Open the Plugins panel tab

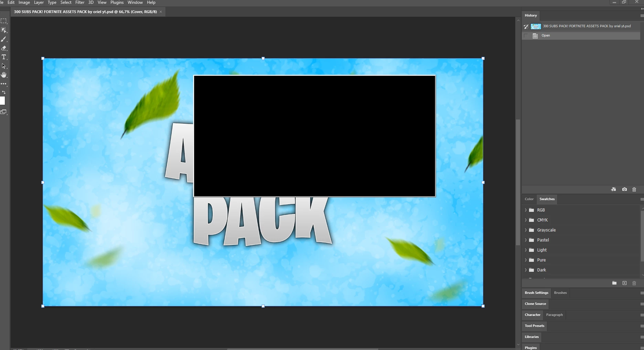[x=531, y=347]
